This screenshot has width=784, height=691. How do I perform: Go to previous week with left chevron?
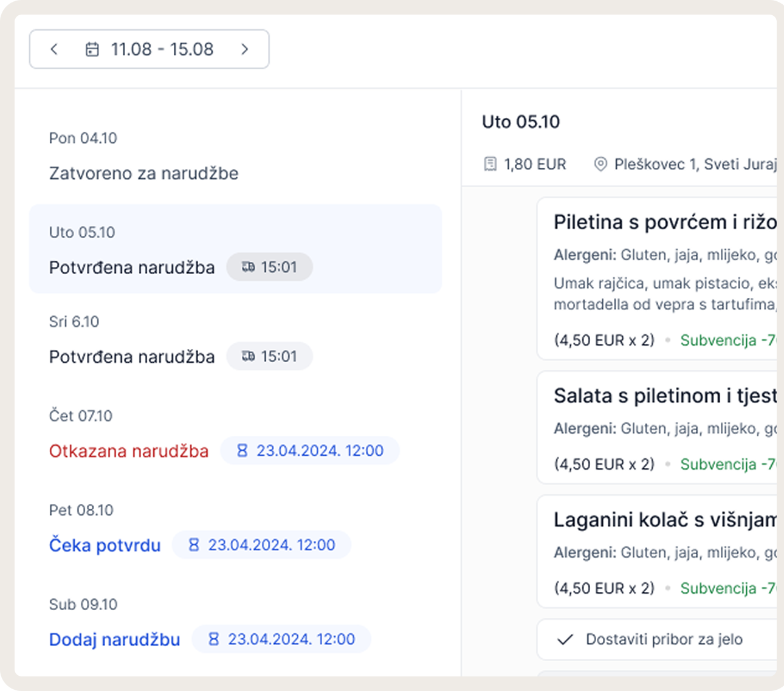pos(54,49)
